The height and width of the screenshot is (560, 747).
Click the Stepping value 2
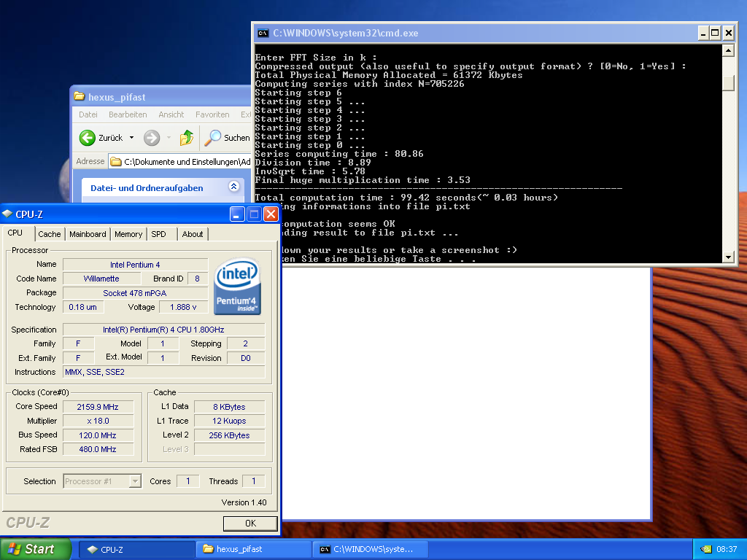coord(246,343)
